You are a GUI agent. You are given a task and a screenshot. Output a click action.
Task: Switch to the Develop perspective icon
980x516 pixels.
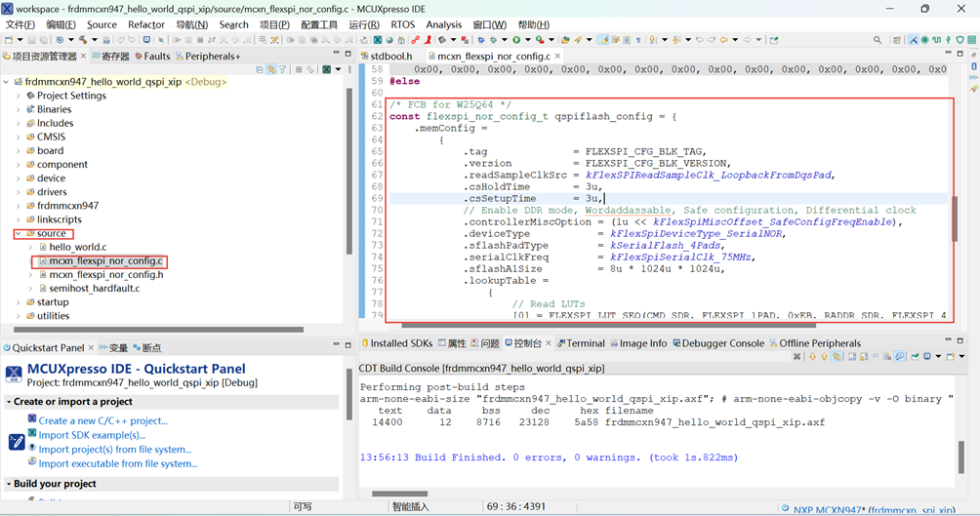click(x=913, y=40)
